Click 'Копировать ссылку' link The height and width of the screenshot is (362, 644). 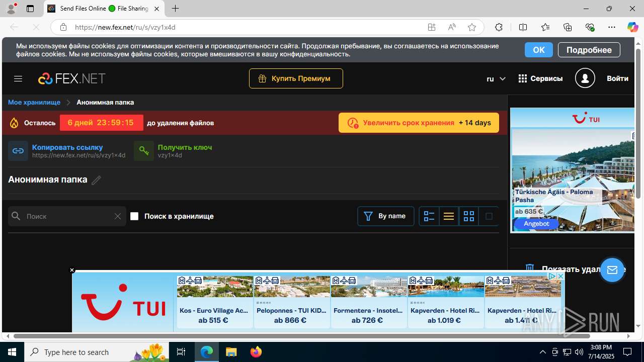(67, 147)
